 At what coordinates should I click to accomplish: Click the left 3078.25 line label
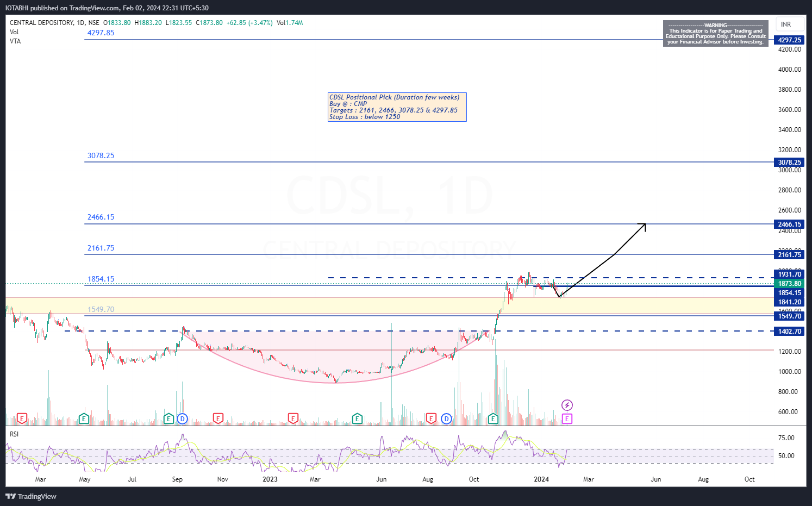pyautogui.click(x=101, y=155)
